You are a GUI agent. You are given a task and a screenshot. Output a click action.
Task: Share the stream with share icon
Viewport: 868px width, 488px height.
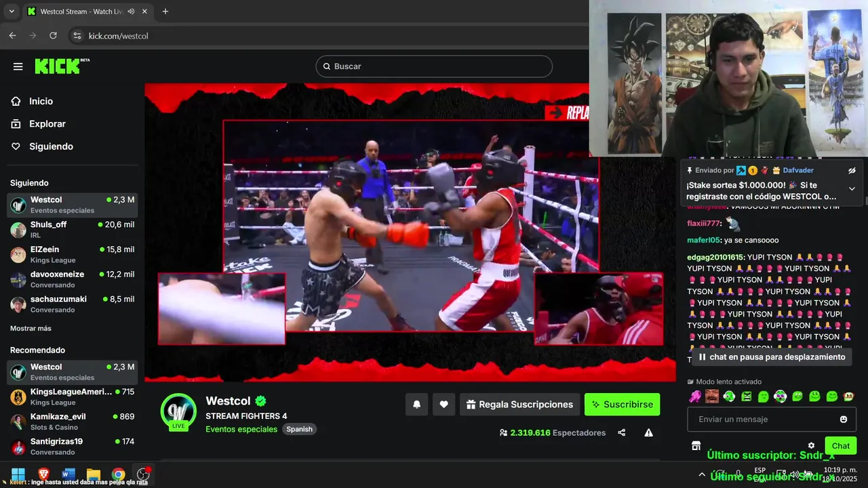point(622,432)
